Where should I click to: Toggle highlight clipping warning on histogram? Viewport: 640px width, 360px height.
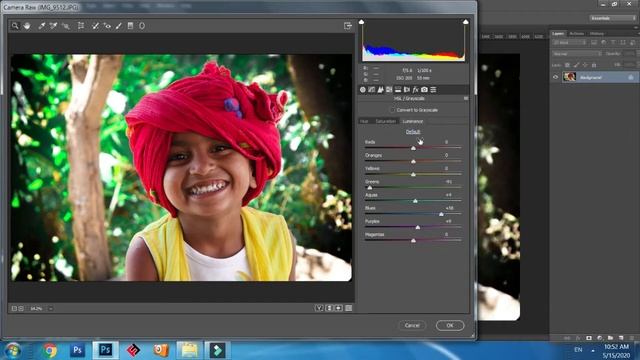[466, 22]
